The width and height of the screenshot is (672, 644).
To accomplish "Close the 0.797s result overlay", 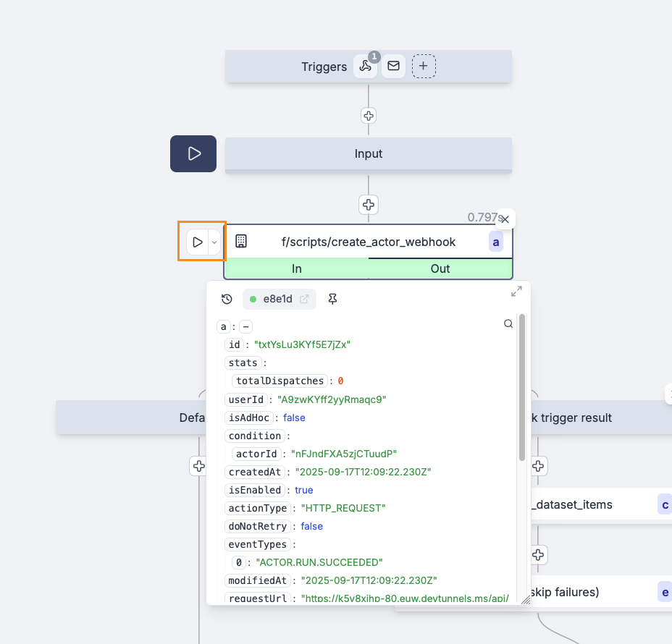I will [x=505, y=219].
